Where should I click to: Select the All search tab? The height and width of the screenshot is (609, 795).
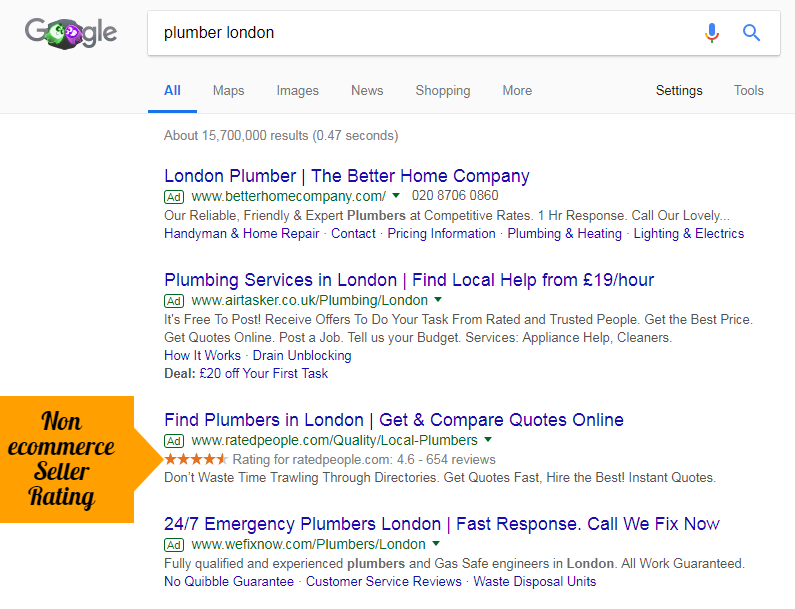pos(172,91)
